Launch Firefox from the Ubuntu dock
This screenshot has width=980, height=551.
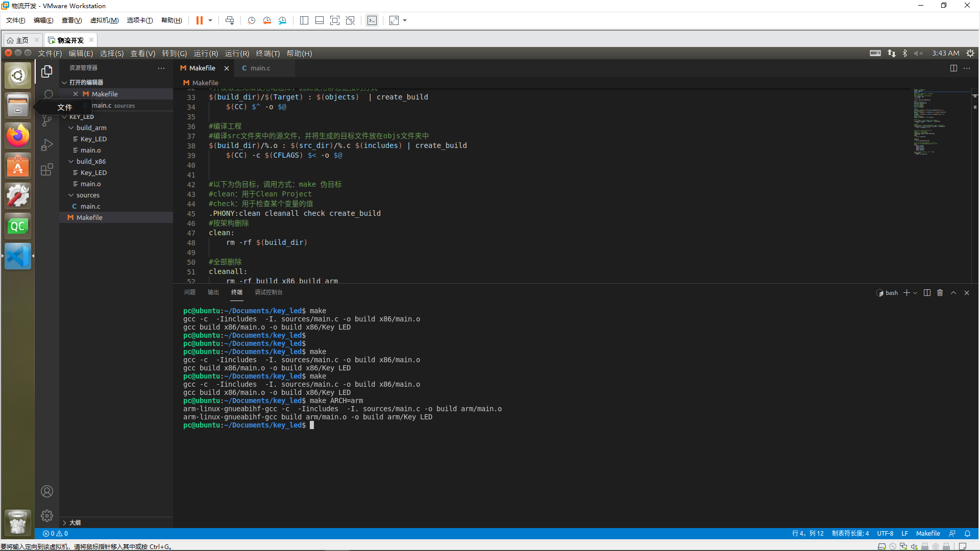[18, 136]
